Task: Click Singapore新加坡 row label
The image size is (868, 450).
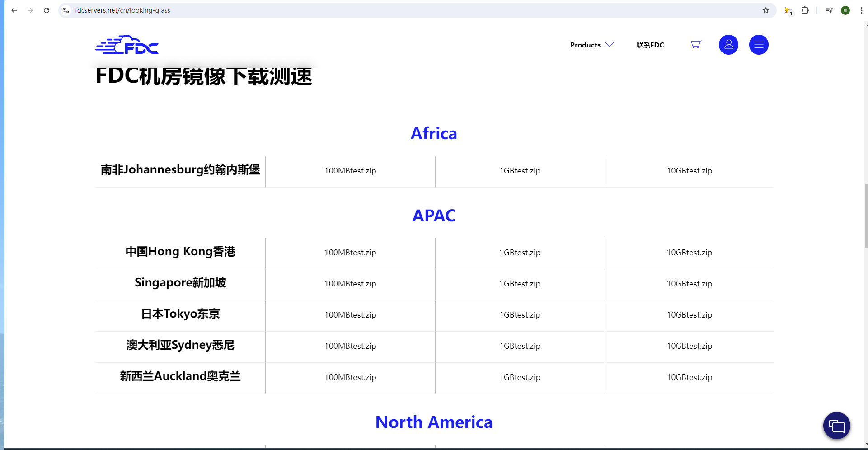Action: click(180, 283)
